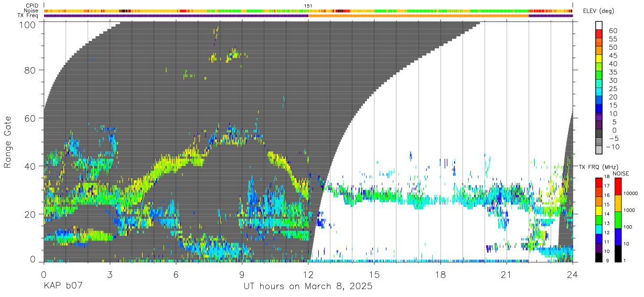Click the TX Freq row label

[28, 15]
